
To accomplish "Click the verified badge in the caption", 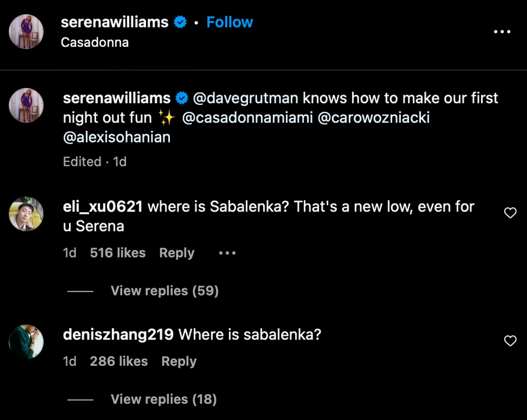I will pyautogui.click(x=182, y=98).
